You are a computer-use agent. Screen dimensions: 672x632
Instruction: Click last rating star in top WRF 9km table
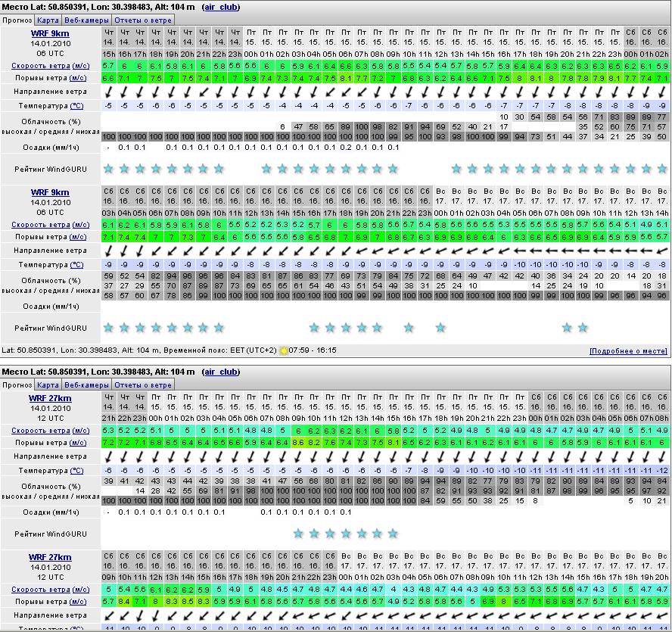coord(662,169)
